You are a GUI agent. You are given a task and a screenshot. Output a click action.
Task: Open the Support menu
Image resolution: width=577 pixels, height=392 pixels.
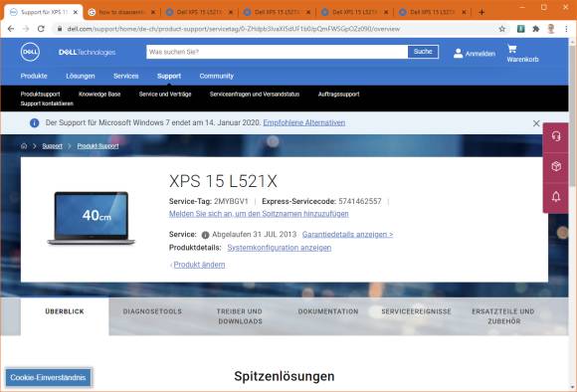[x=169, y=76]
